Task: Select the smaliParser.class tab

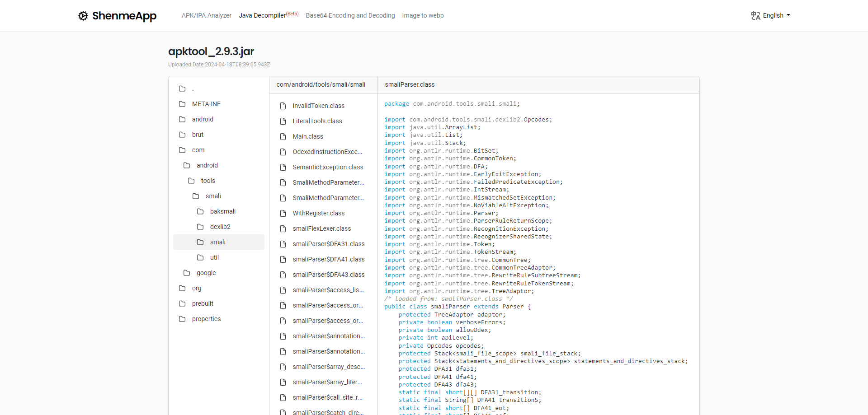Action: coord(410,84)
